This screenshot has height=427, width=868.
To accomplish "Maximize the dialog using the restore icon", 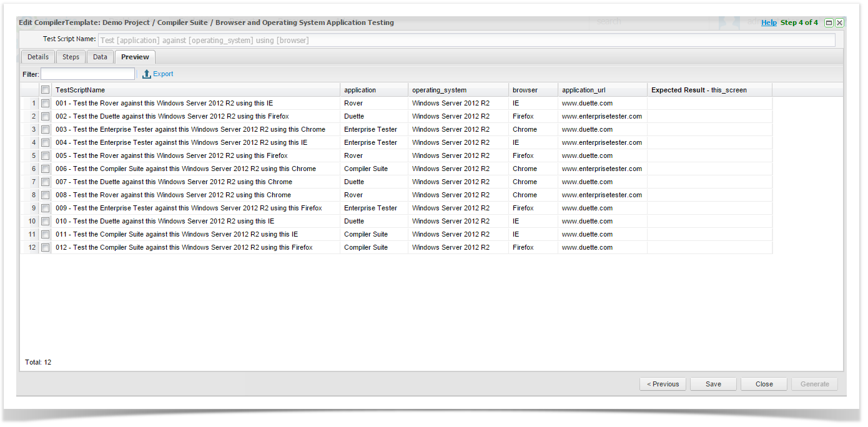I will [x=829, y=23].
